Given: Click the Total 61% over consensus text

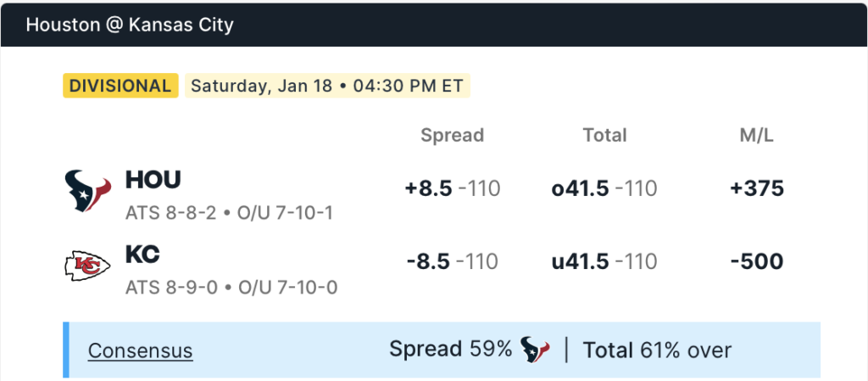Looking at the screenshot, I should [657, 350].
